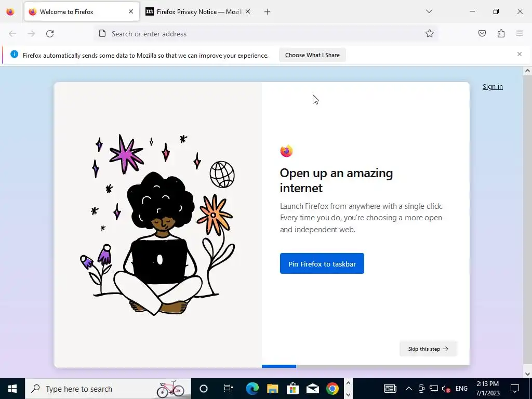Click the onboarding step progress bar
The width and height of the screenshot is (532, 399).
click(x=366, y=366)
